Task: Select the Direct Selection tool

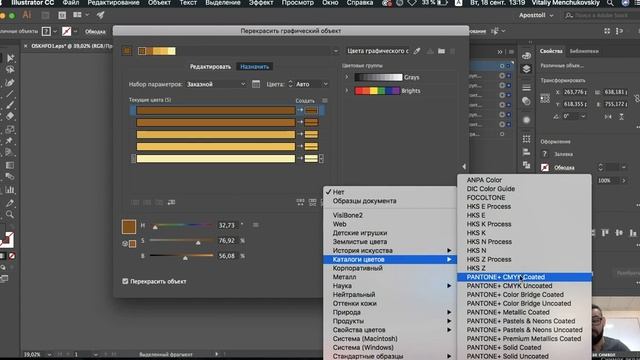Action: (10, 58)
